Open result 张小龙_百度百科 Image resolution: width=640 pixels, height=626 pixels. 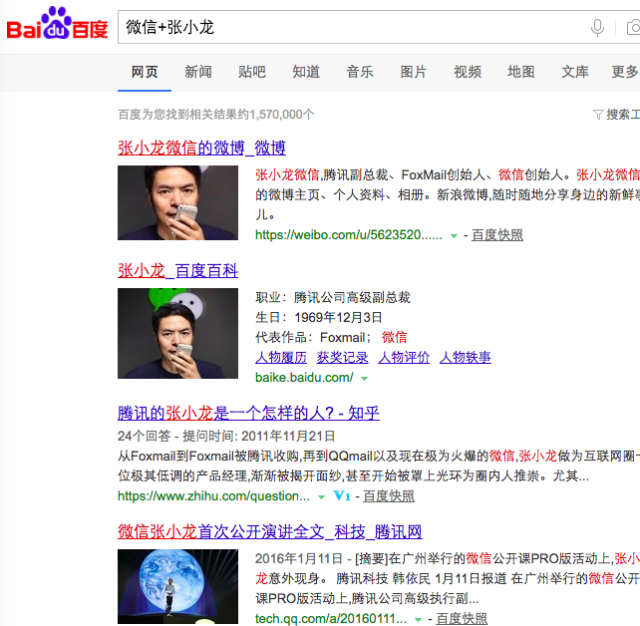[x=178, y=271]
